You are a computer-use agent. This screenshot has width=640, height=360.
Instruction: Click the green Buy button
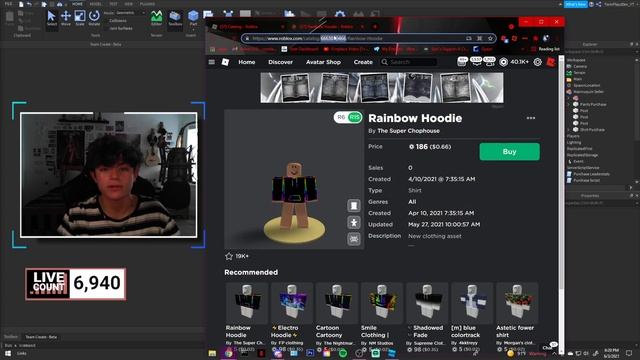[x=509, y=151]
